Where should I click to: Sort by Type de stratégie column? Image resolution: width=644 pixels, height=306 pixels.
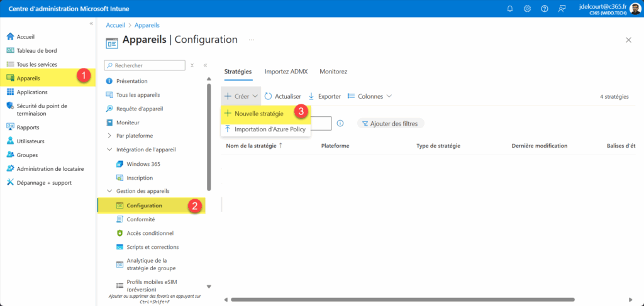click(x=438, y=146)
